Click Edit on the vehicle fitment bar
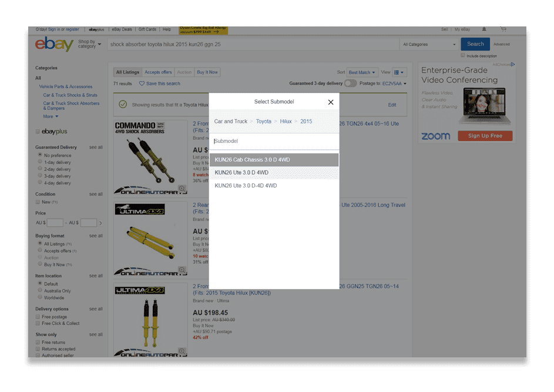 pyautogui.click(x=392, y=105)
